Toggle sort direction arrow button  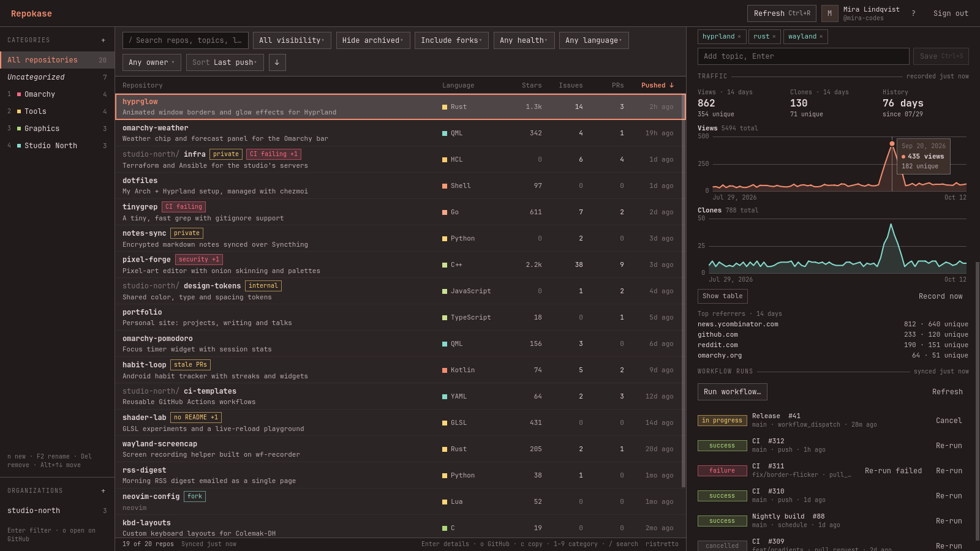[277, 62]
